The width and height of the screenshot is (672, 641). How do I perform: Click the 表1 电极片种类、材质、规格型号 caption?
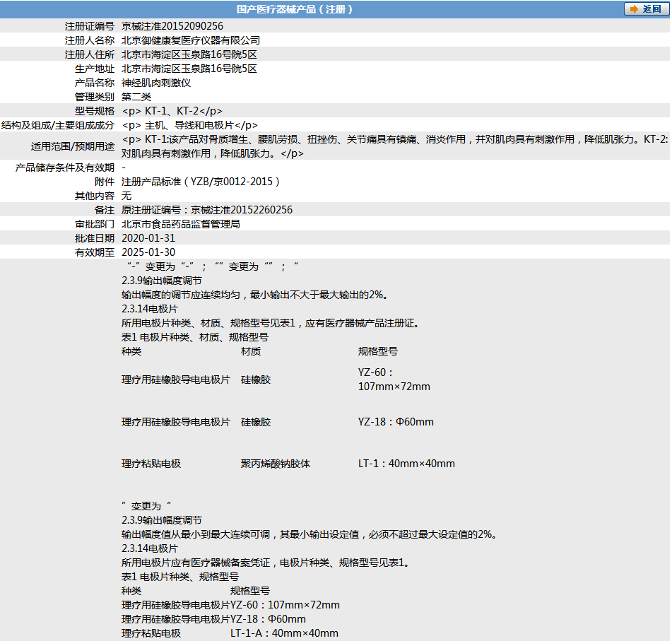[195, 337]
